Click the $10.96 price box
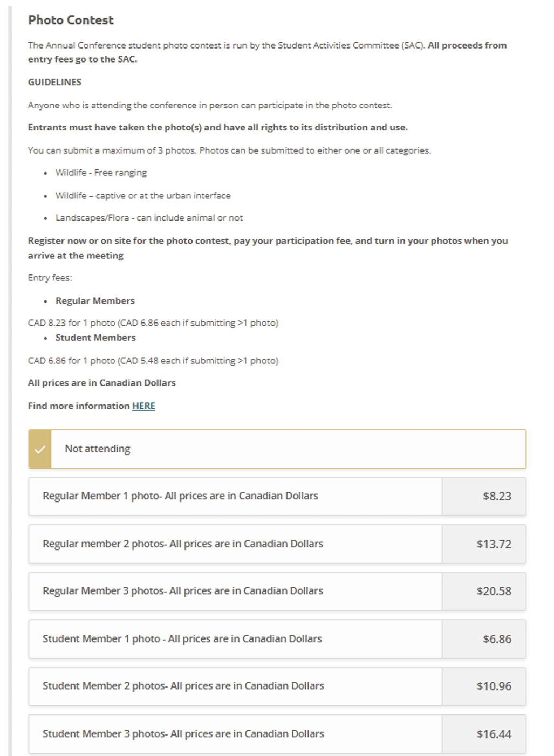 (494, 686)
